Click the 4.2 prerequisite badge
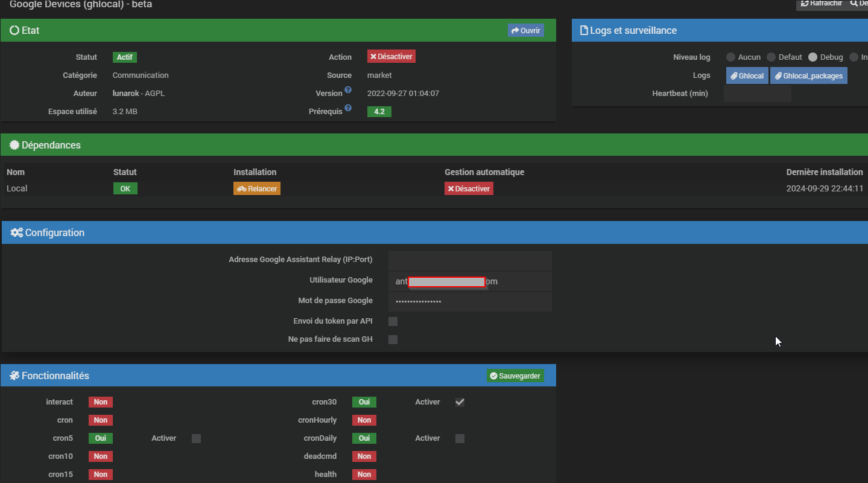The width and height of the screenshot is (868, 483). pyautogui.click(x=379, y=112)
